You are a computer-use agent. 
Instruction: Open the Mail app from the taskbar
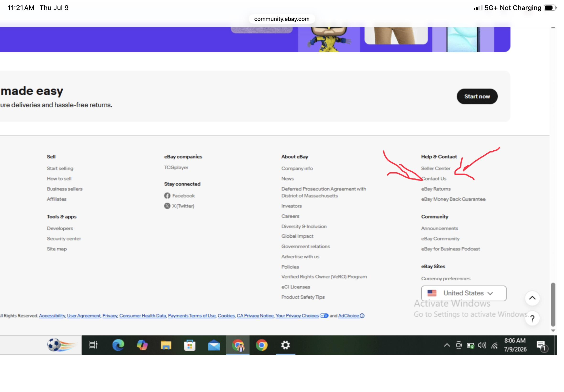click(214, 345)
